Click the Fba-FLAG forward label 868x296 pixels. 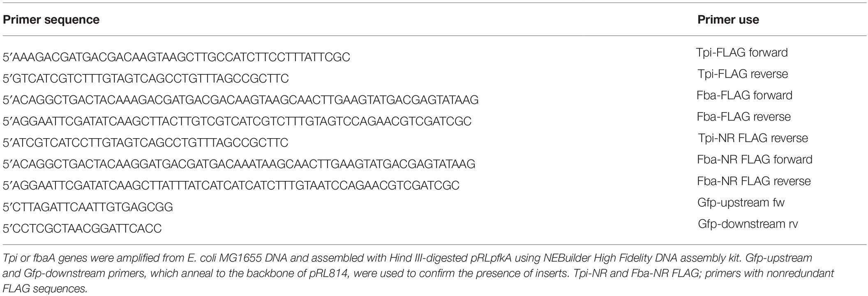pyautogui.click(x=744, y=95)
